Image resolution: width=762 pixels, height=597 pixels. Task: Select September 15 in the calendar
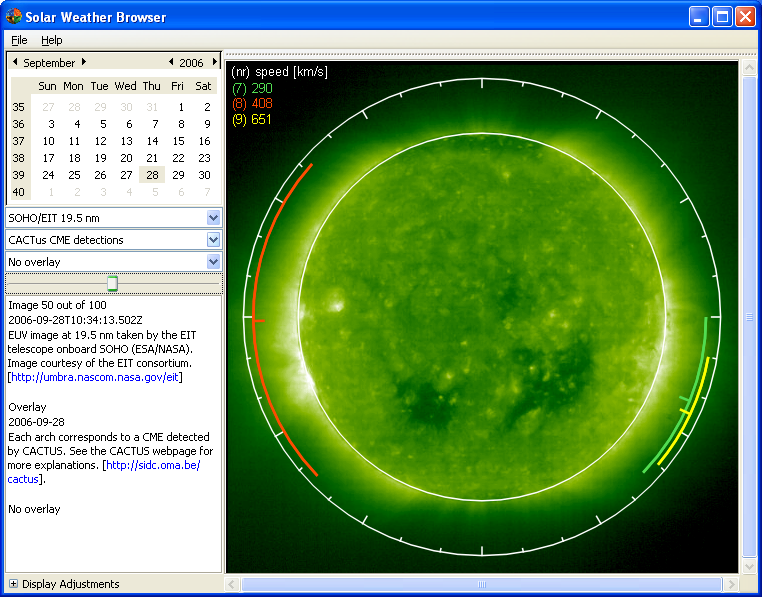point(178,141)
